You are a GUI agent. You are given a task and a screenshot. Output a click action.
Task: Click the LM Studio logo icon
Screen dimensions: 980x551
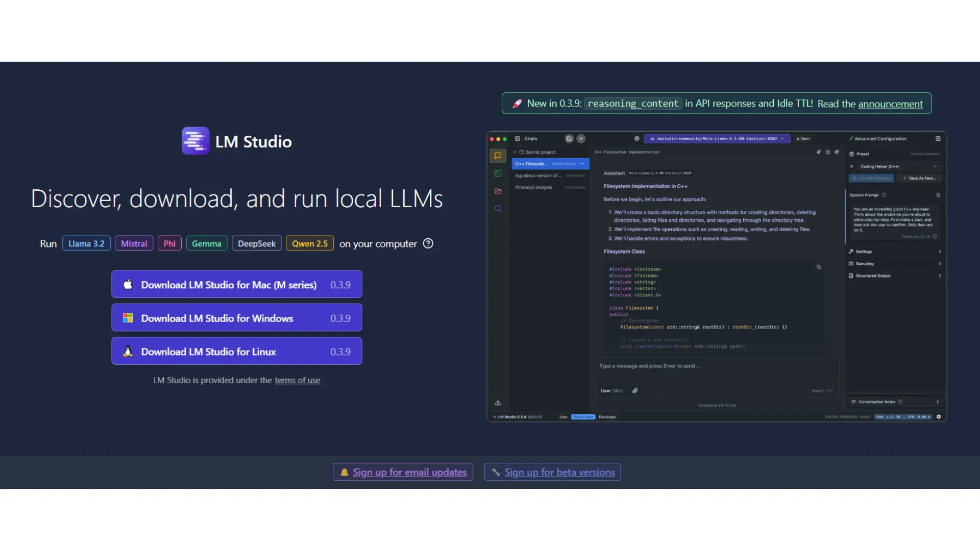195,141
